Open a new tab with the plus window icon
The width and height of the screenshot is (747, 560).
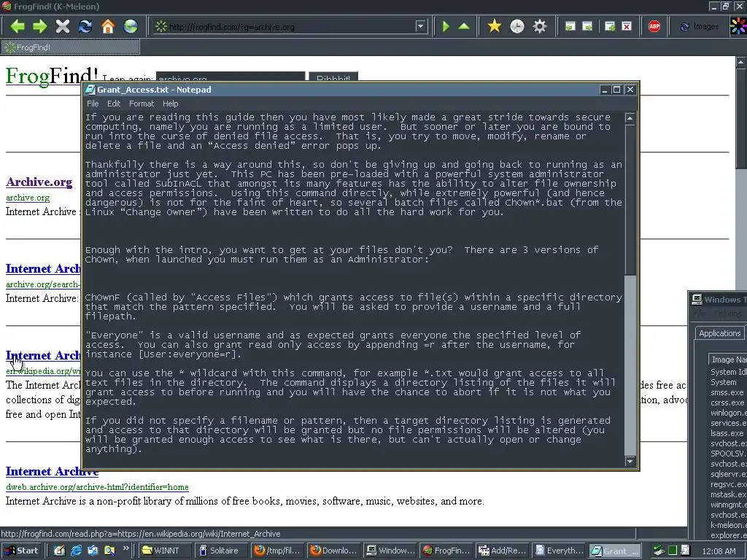(609, 27)
